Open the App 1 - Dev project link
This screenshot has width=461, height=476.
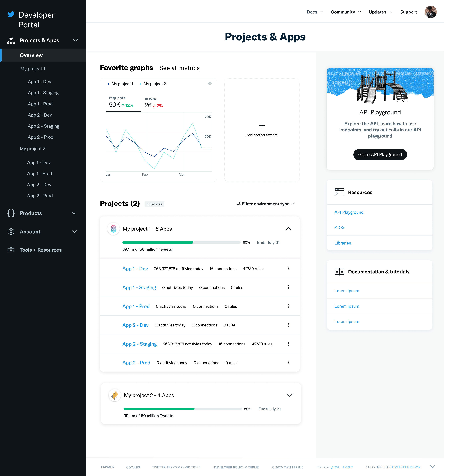coord(135,269)
